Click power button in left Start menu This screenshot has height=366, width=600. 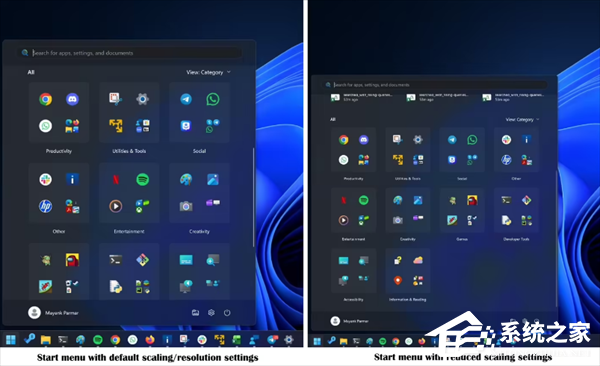[x=227, y=313]
